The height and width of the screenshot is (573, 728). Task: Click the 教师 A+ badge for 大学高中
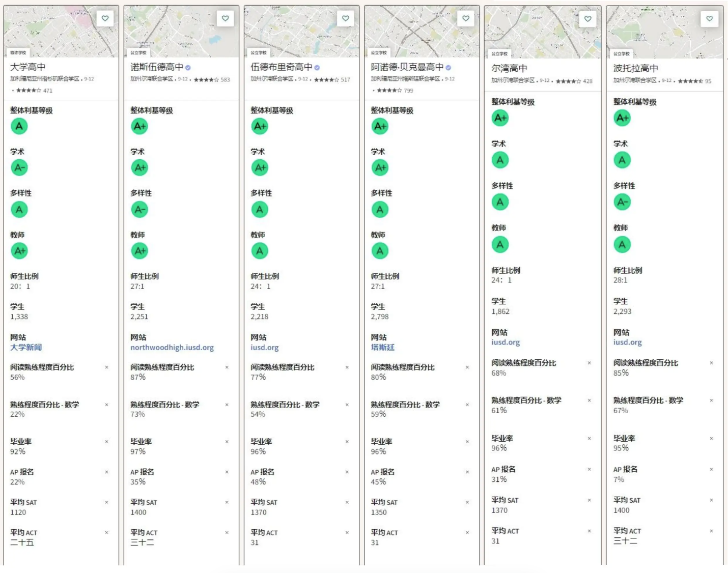tap(19, 251)
